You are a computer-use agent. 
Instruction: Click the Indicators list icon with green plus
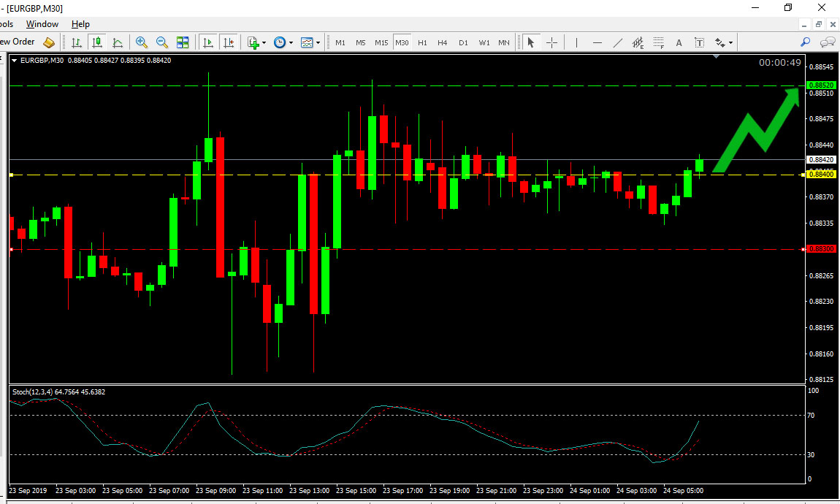(x=253, y=42)
